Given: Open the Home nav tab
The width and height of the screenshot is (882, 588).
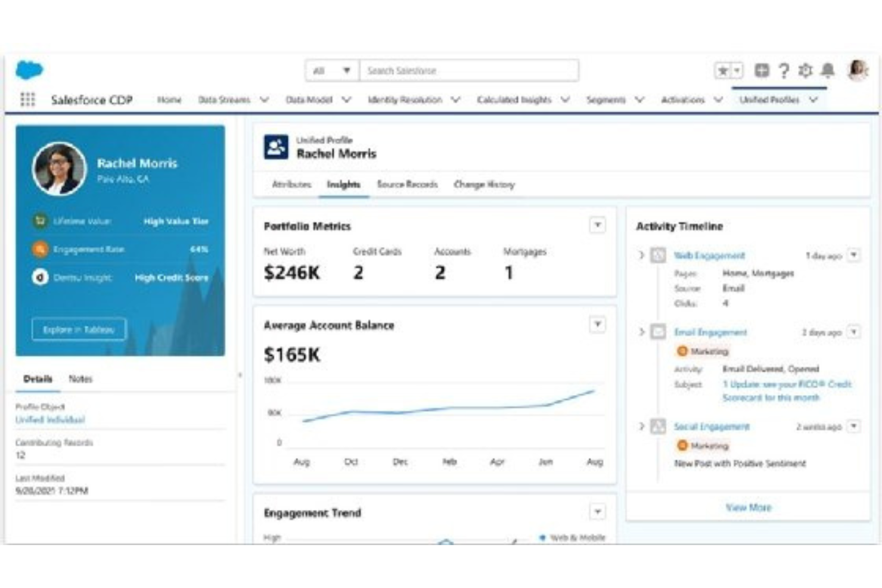Looking at the screenshot, I should 169,100.
